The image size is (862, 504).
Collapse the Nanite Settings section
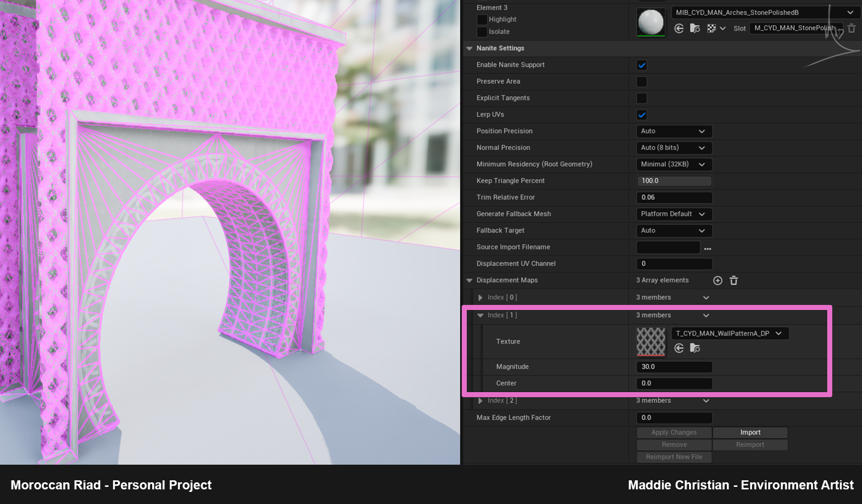coord(469,48)
